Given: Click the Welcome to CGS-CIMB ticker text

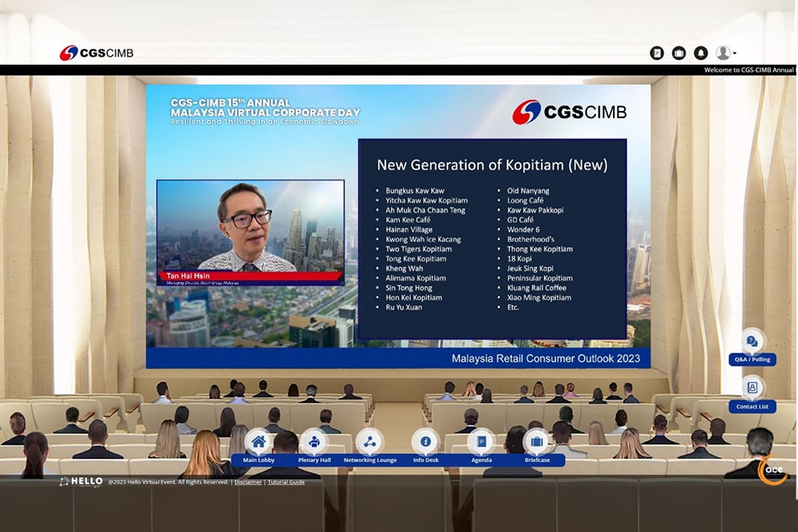Looking at the screenshot, I should point(749,70).
